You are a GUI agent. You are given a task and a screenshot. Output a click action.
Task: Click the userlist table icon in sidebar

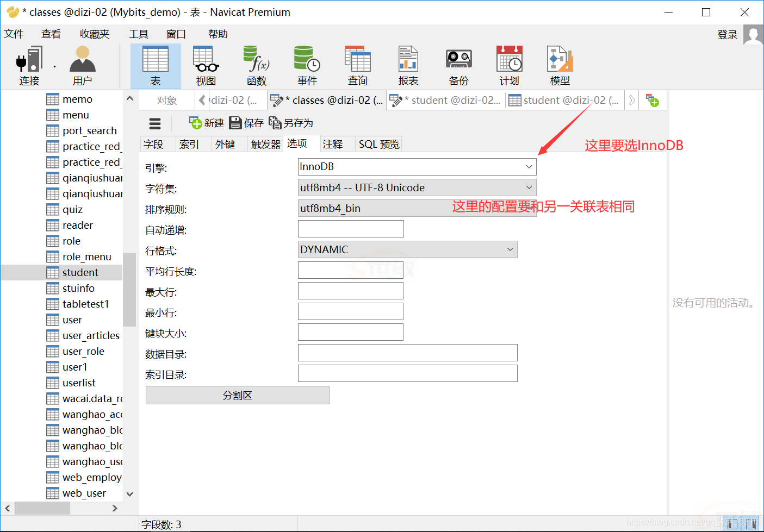pyautogui.click(x=53, y=383)
